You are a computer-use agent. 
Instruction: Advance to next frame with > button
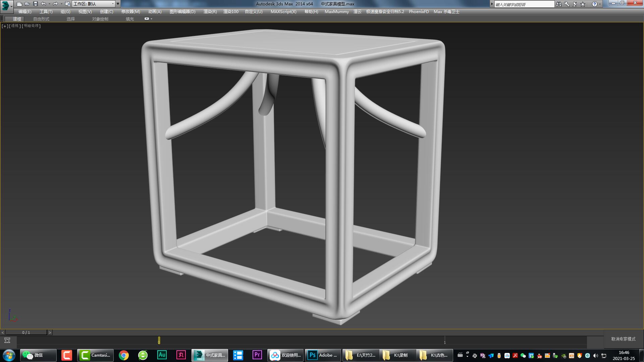pos(50,332)
